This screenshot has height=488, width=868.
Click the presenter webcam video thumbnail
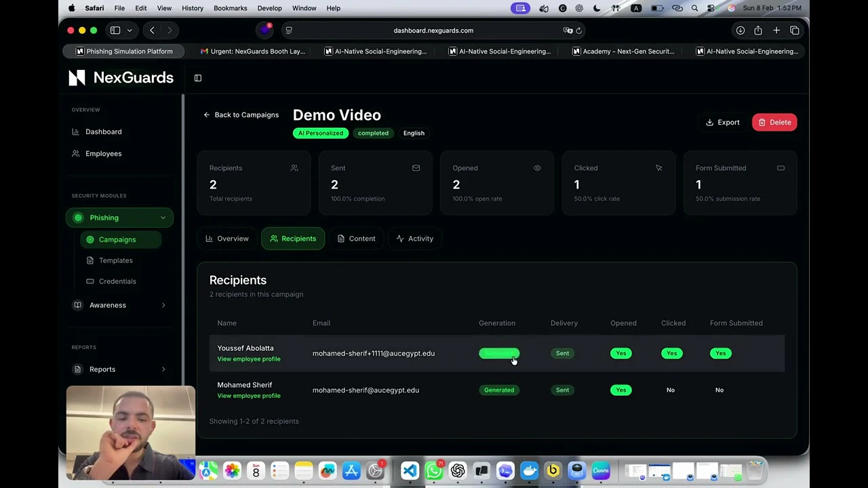point(131,432)
